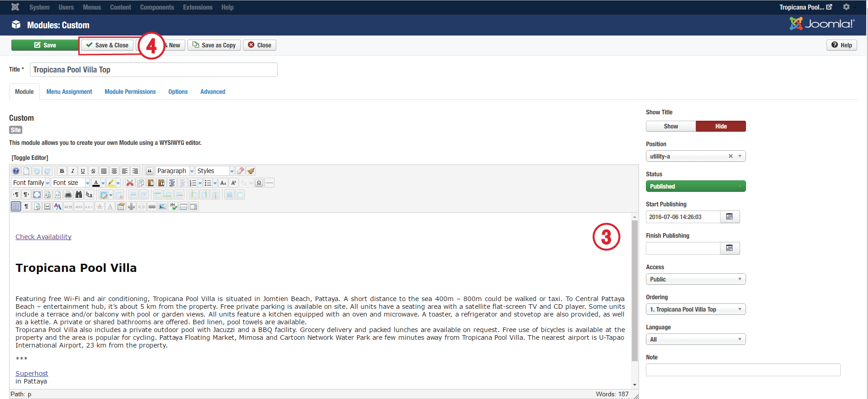Increase indent with the indent icon

tap(172, 183)
